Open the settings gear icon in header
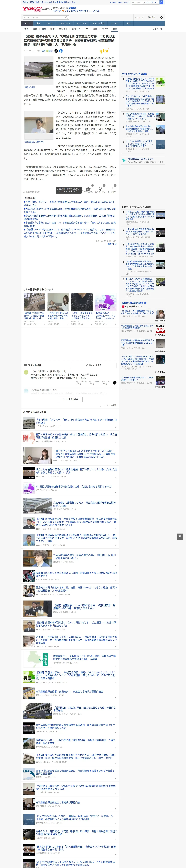This screenshot has height=868, width=186. tap(161, 17)
